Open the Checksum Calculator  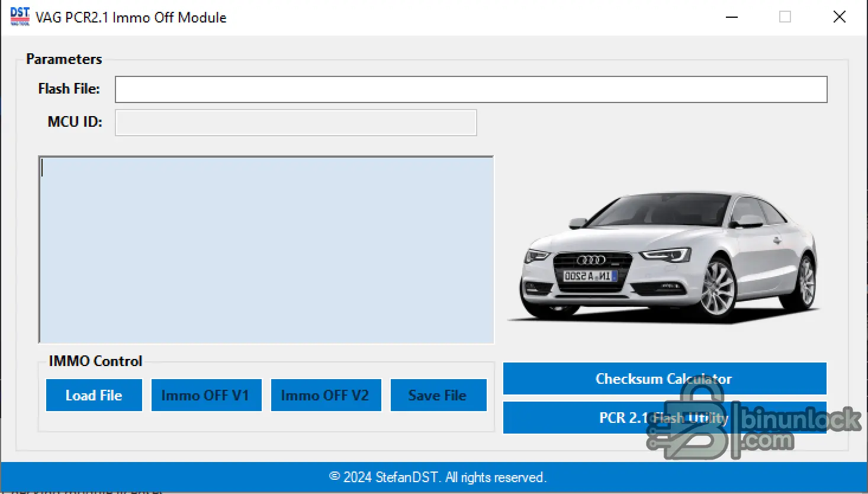pos(665,378)
